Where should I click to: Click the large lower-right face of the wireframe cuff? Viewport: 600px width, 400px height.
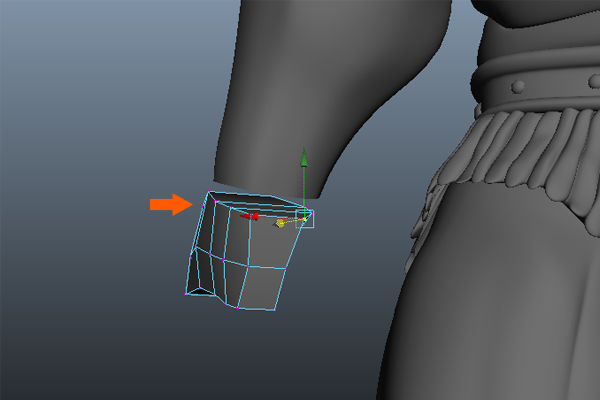pyautogui.click(x=262, y=289)
